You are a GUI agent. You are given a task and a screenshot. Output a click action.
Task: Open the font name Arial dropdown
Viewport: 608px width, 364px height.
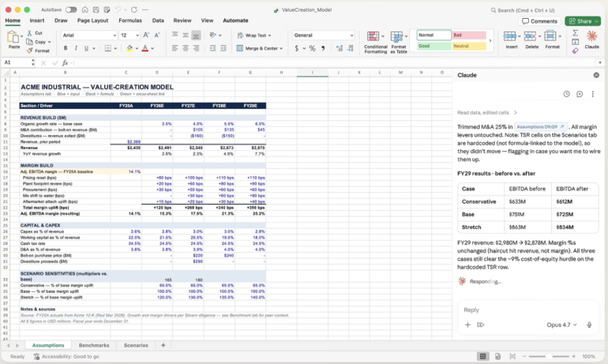(114, 36)
